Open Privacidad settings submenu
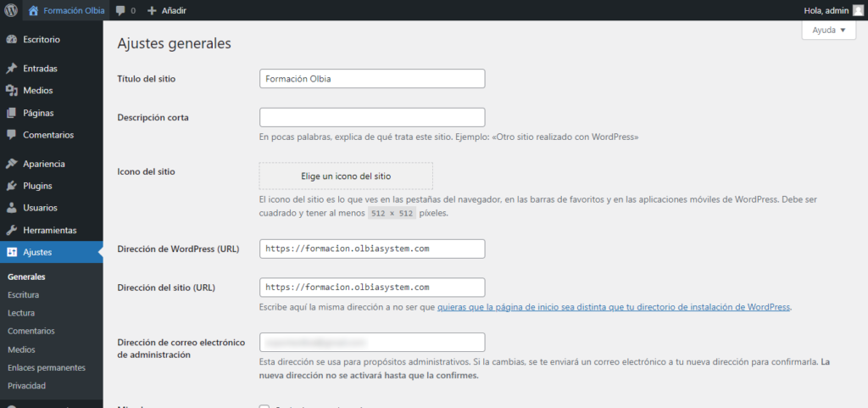Viewport: 868px width, 408px height. 26,386
